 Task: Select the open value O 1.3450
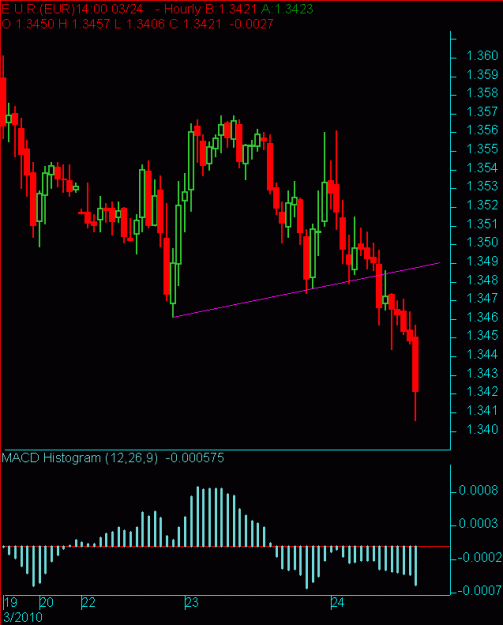[28, 24]
